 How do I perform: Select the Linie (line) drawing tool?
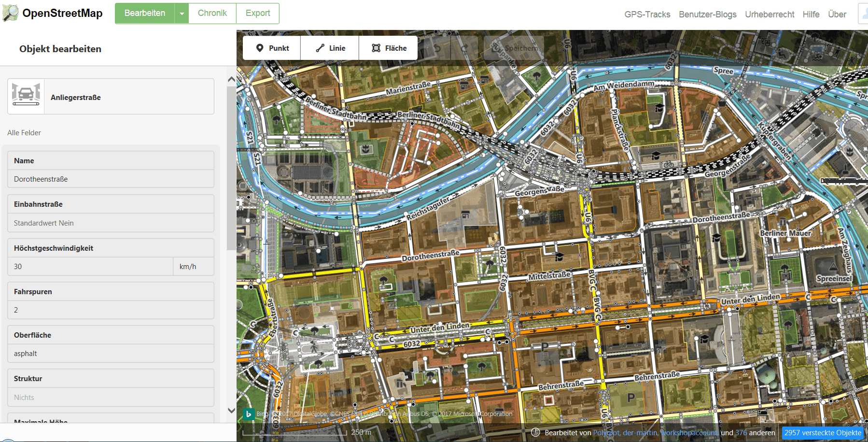(x=330, y=48)
